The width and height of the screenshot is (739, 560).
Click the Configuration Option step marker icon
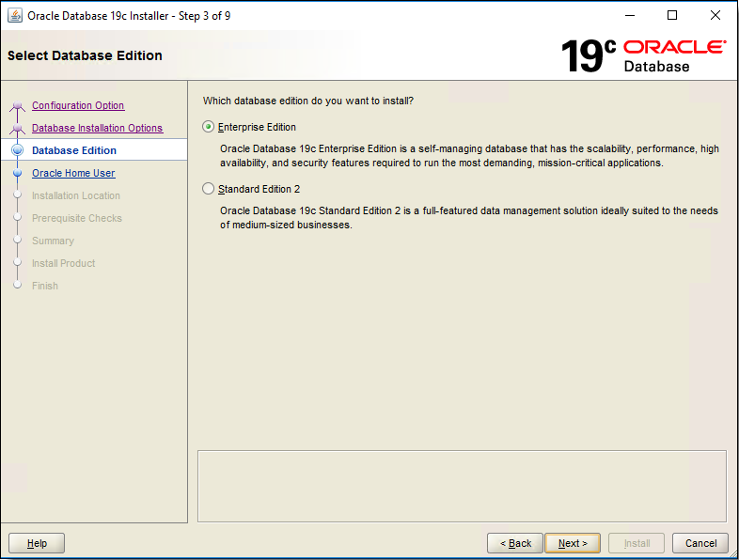18,105
